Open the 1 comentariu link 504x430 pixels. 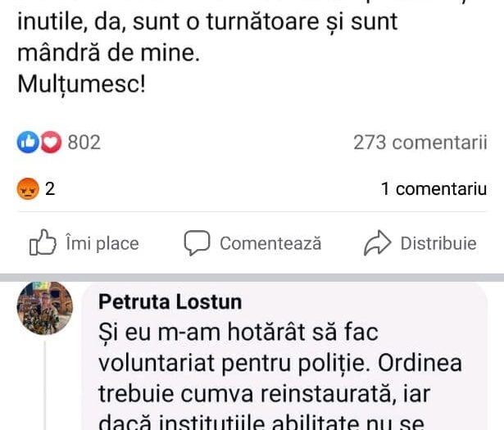434,189
